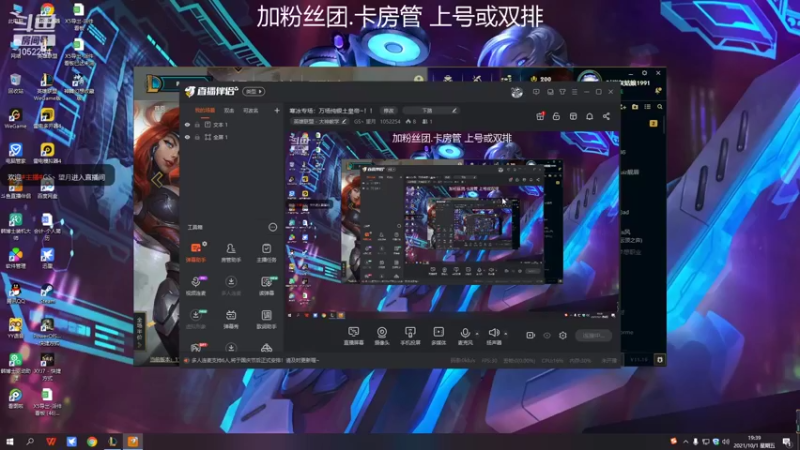This screenshot has height=450, width=800.
Task: Click the system clock in tray
Action: click(x=754, y=442)
